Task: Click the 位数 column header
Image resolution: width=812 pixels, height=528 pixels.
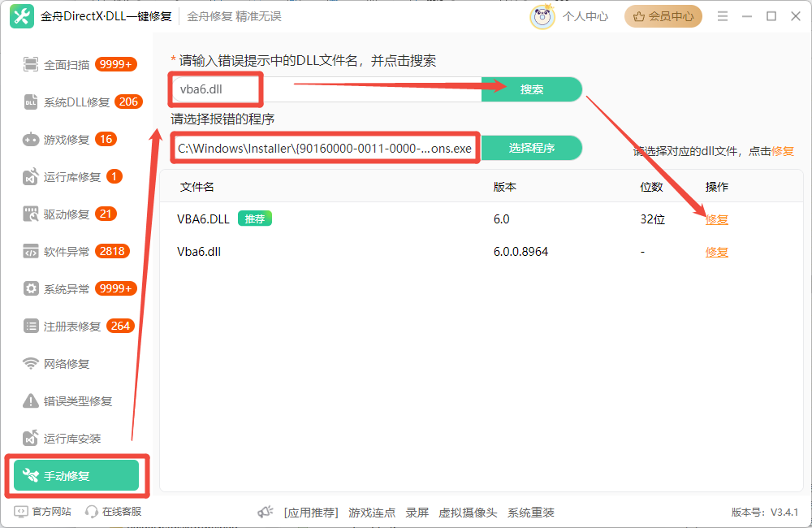Action: [651, 187]
